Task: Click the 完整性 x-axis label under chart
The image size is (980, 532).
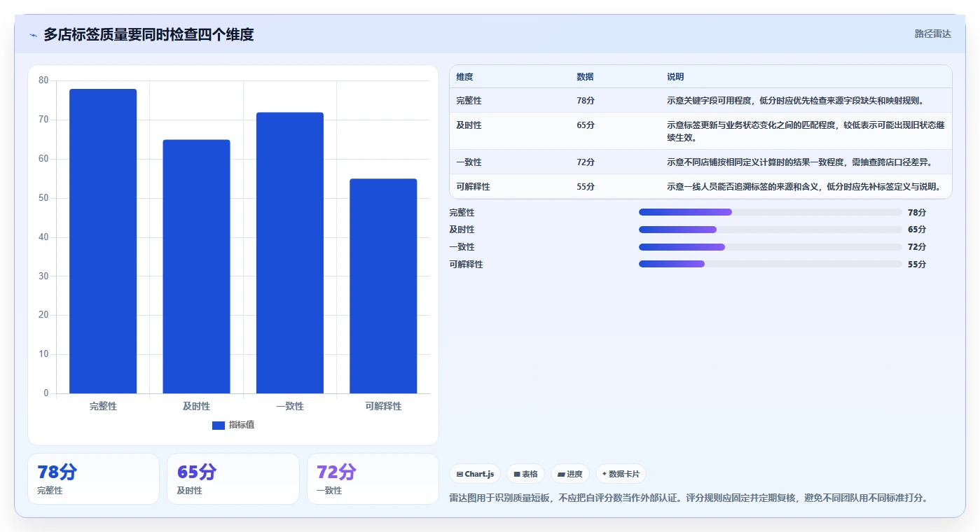Action: pos(103,406)
